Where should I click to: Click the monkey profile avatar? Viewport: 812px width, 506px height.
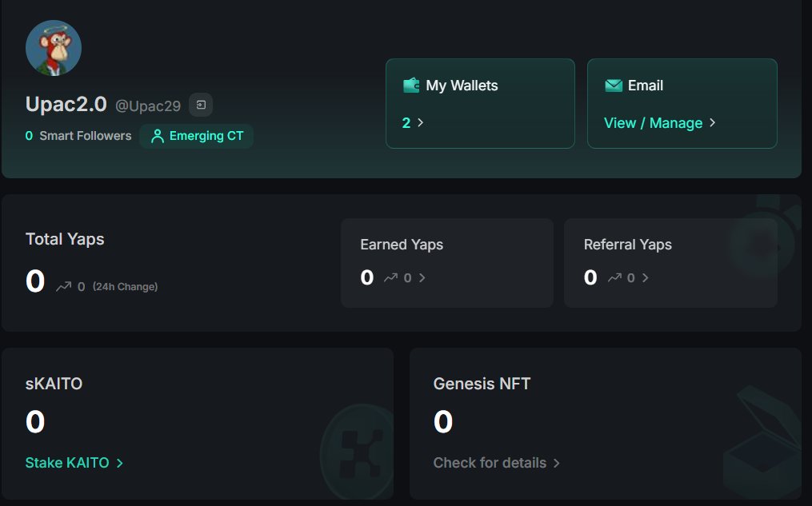[54, 48]
